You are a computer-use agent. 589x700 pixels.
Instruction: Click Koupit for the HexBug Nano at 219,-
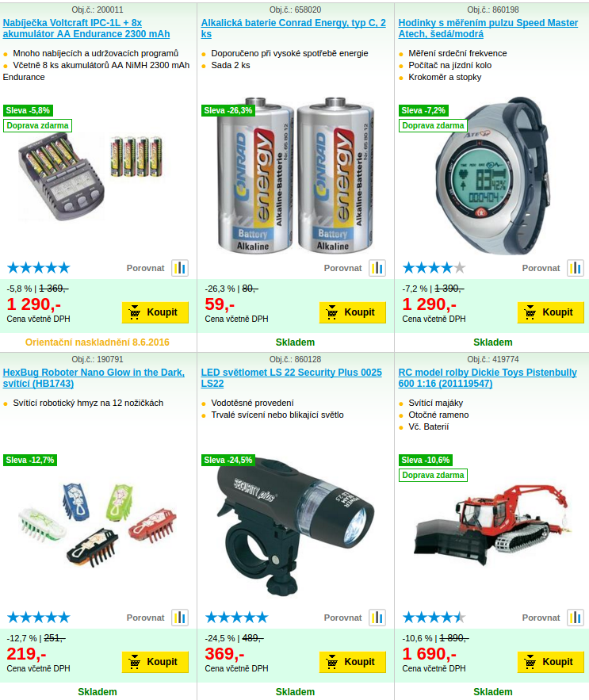[x=155, y=662]
